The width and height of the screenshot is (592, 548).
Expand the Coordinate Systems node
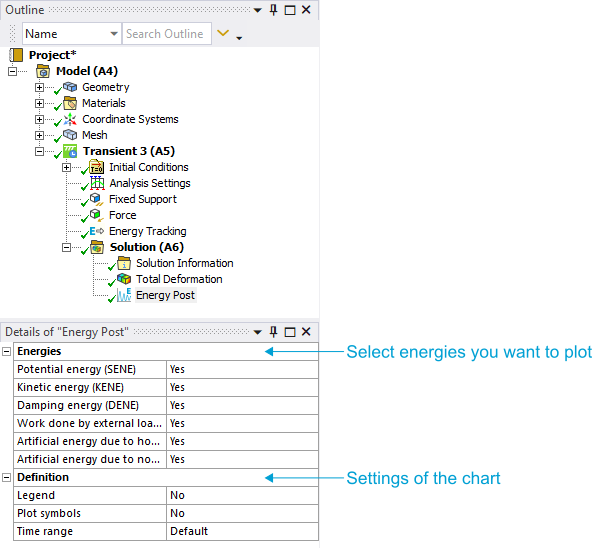pyautogui.click(x=39, y=119)
